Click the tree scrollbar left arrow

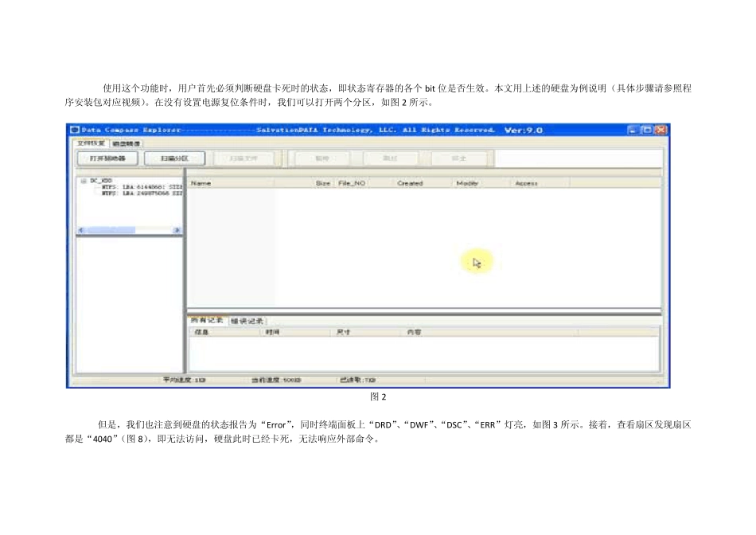[x=81, y=230]
